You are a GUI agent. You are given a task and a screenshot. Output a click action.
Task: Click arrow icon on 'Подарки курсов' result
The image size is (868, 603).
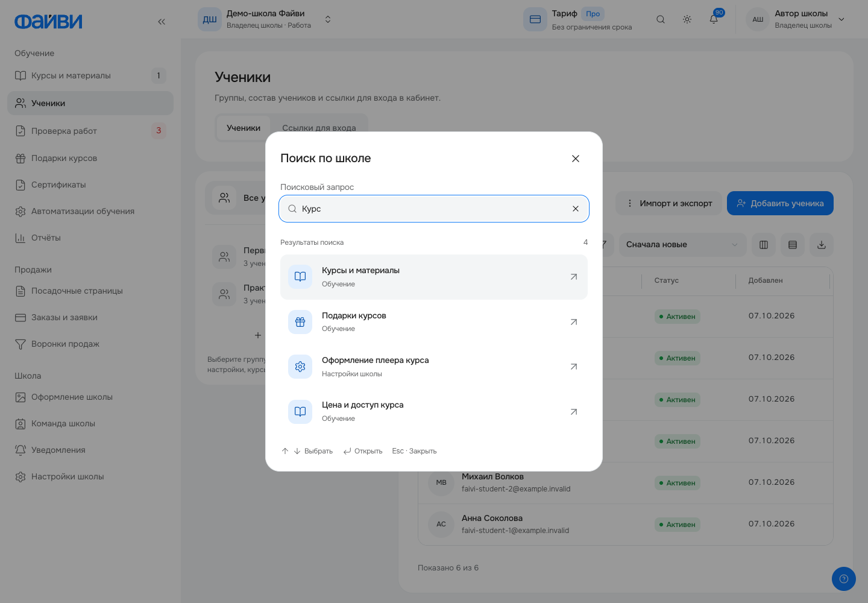(x=574, y=322)
